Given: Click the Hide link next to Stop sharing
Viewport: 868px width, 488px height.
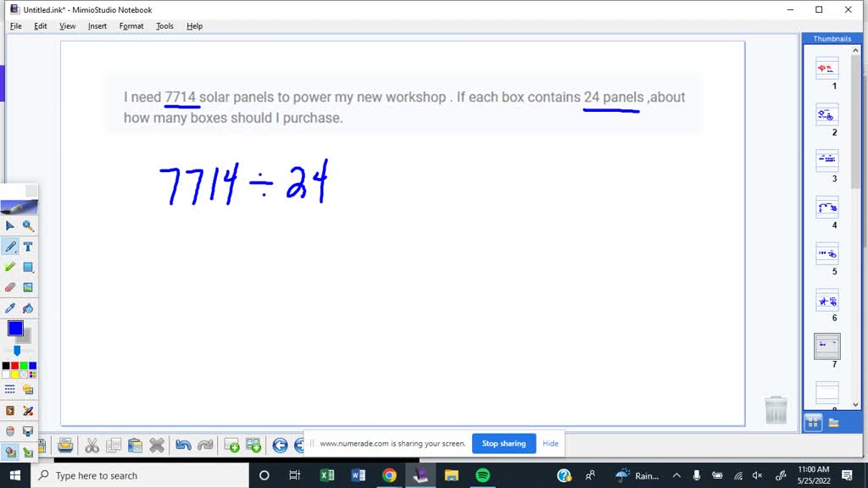Looking at the screenshot, I should [x=550, y=443].
